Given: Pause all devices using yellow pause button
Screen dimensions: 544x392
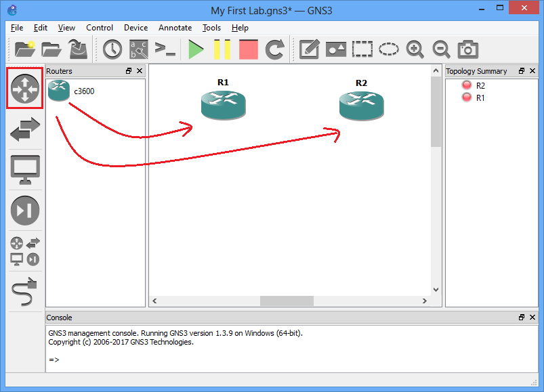Looking at the screenshot, I should (222, 49).
